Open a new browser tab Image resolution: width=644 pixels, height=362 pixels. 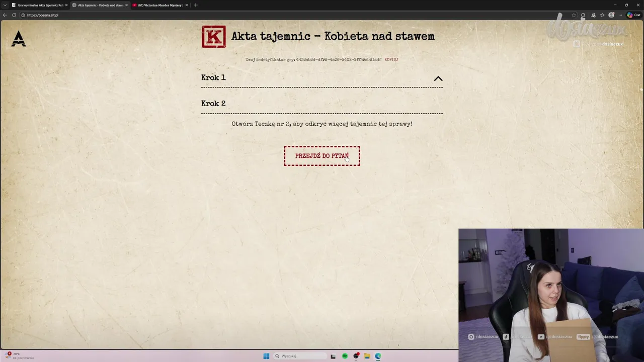click(196, 5)
